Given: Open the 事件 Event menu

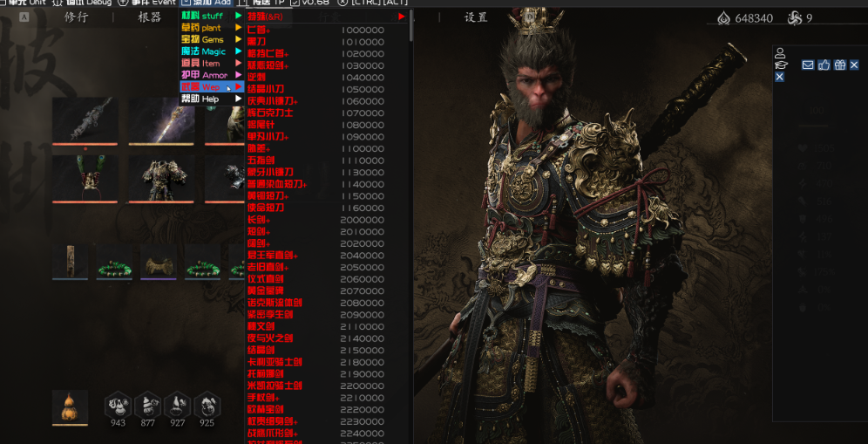Looking at the screenshot, I should pyautogui.click(x=146, y=3).
